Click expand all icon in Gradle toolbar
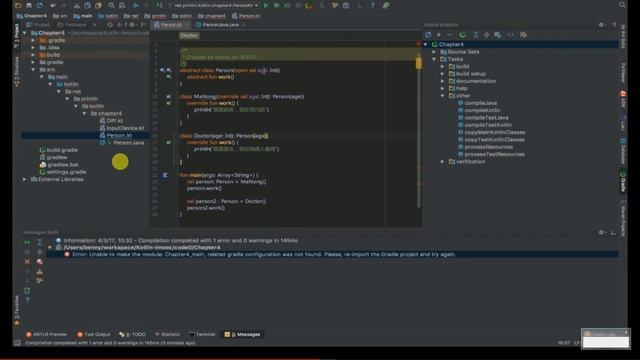 (476, 35)
